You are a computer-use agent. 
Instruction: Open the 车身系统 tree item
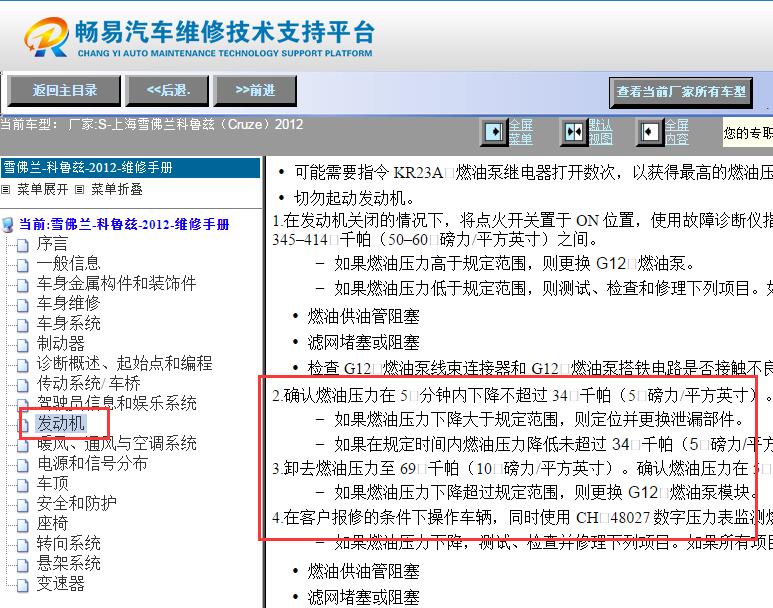point(68,323)
